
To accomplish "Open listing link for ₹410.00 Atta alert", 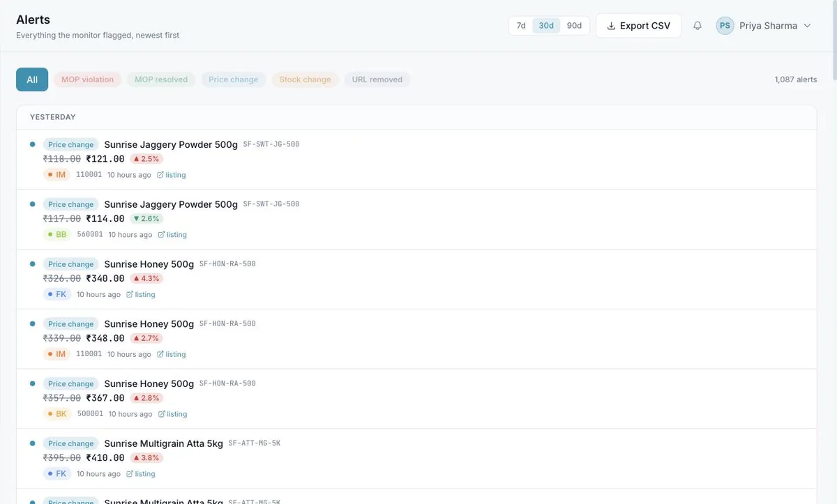I will coord(141,474).
